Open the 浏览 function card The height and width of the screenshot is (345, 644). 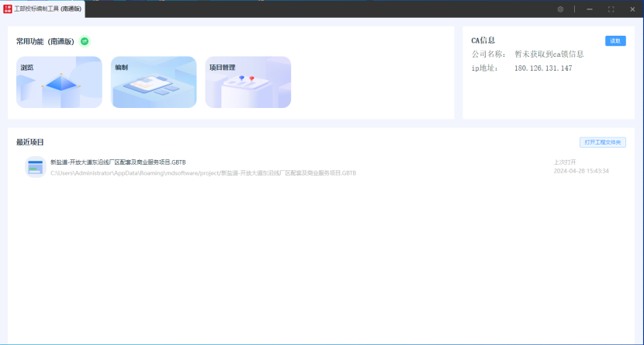coord(59,82)
